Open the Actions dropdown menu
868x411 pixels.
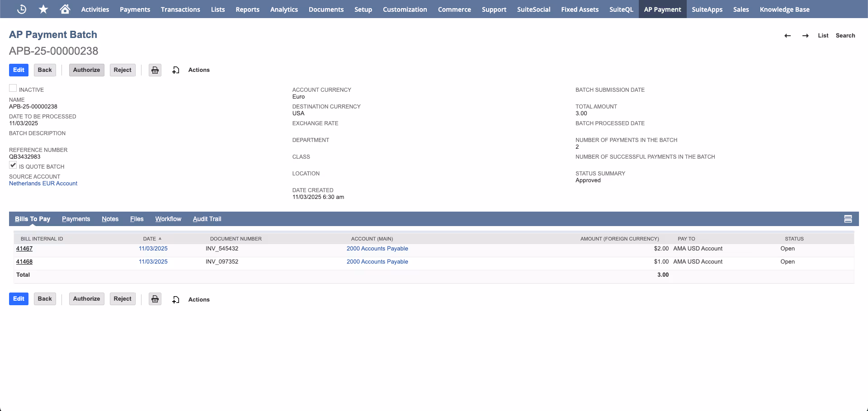(x=198, y=70)
